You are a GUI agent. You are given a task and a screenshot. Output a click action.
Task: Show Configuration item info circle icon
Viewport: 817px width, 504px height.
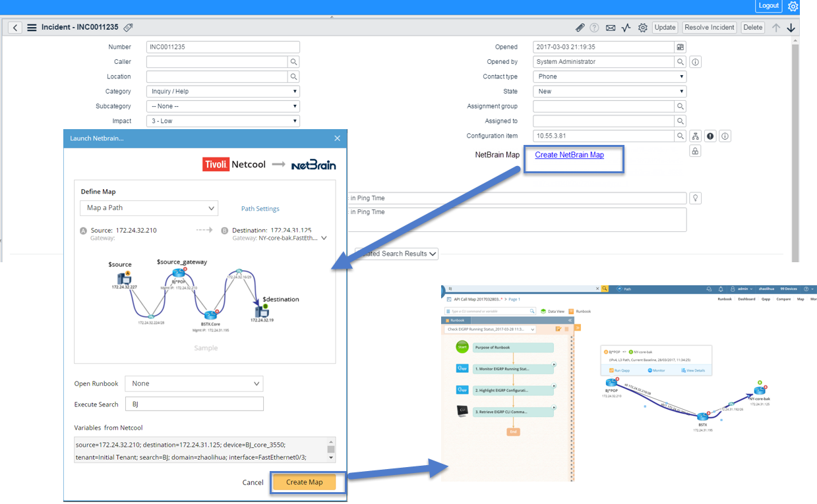(725, 136)
